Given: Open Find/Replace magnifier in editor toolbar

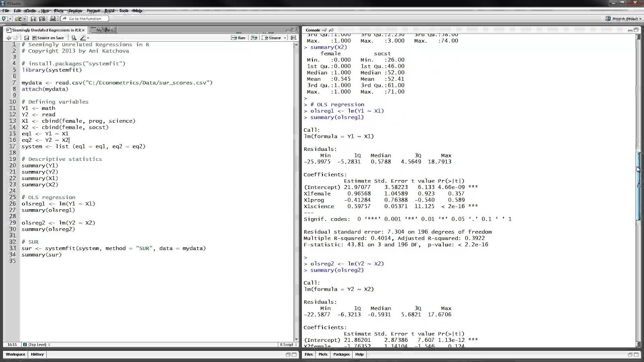Looking at the screenshot, I should 74,38.
